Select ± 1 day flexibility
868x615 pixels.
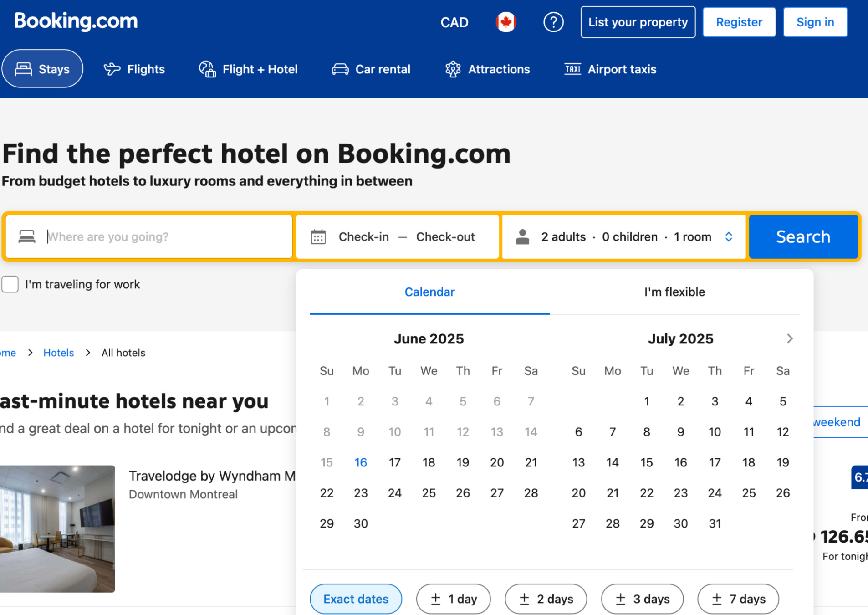[453, 599]
